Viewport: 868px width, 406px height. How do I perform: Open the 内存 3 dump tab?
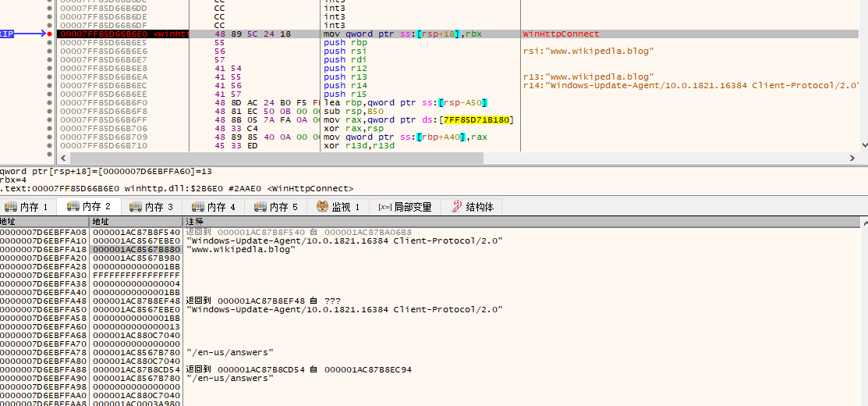[151, 207]
